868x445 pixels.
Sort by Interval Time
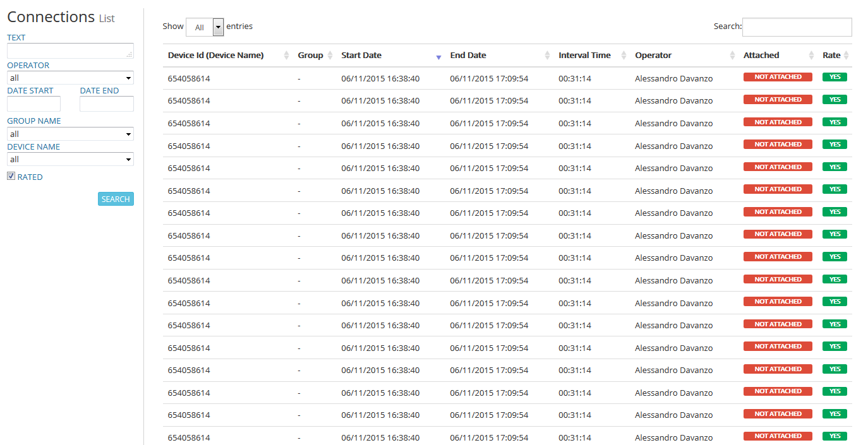[x=624, y=55]
